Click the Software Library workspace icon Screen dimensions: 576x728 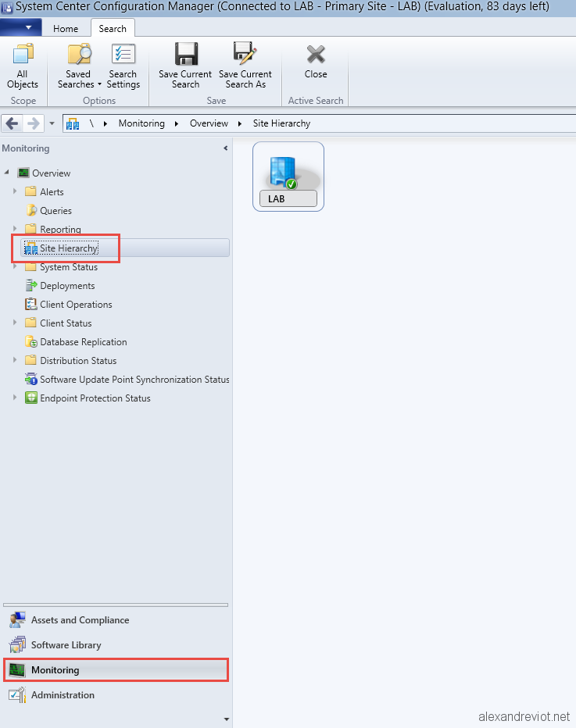(x=17, y=645)
